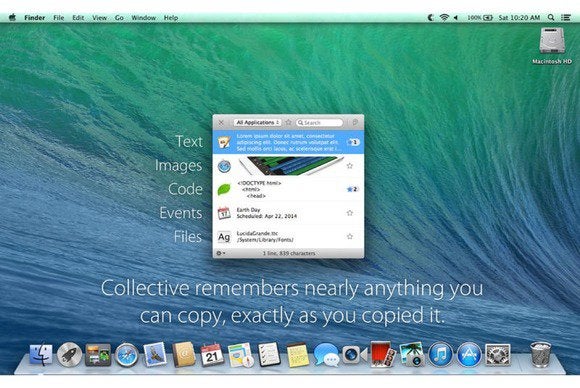Image resolution: width=580 pixels, height=388 pixels.
Task: Star the LucidaGrande.ttc clipping
Action: point(350,236)
